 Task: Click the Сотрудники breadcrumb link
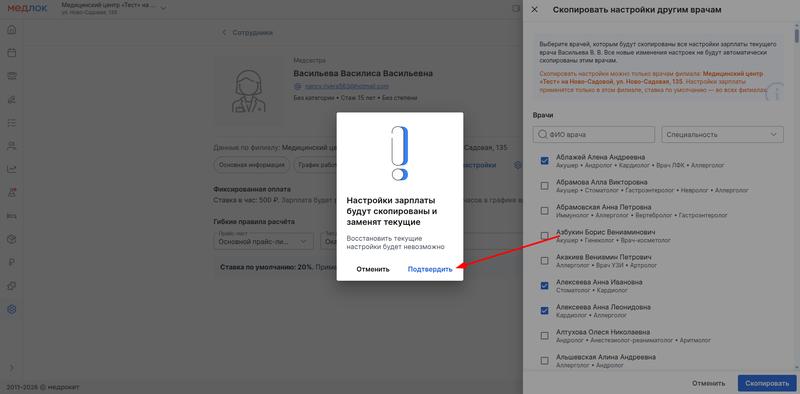coord(253,33)
